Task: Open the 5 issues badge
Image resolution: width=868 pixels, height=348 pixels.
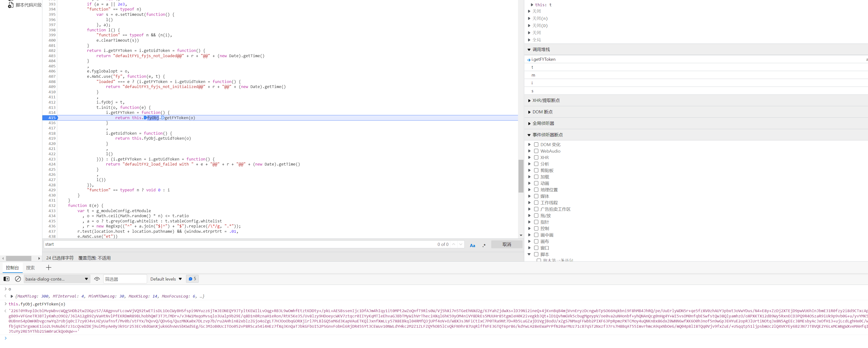Action: click(x=192, y=279)
